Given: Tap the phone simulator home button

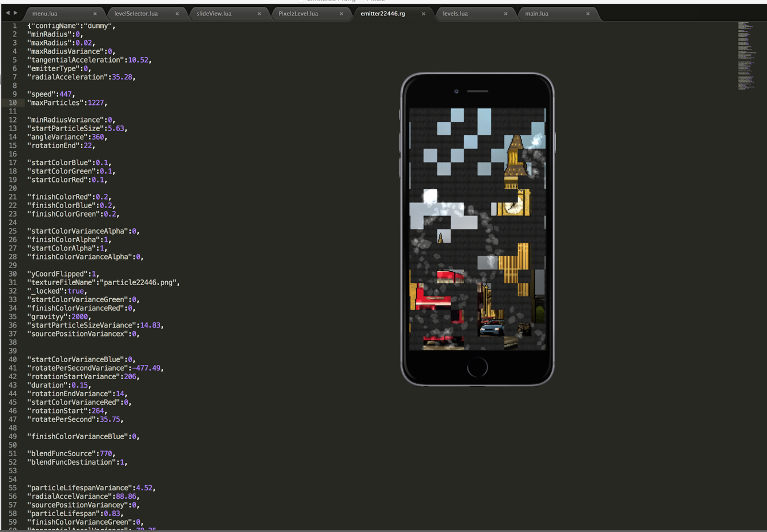Looking at the screenshot, I should coord(477,367).
